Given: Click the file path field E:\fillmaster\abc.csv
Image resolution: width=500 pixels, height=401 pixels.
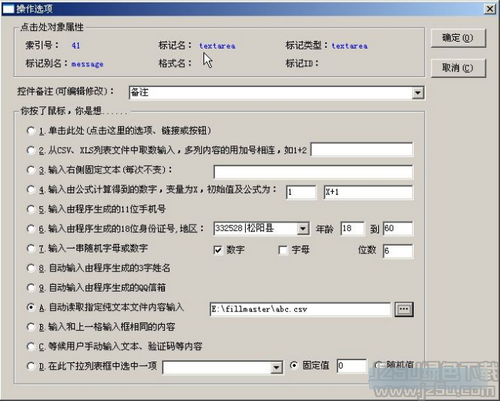Looking at the screenshot, I should point(300,309).
